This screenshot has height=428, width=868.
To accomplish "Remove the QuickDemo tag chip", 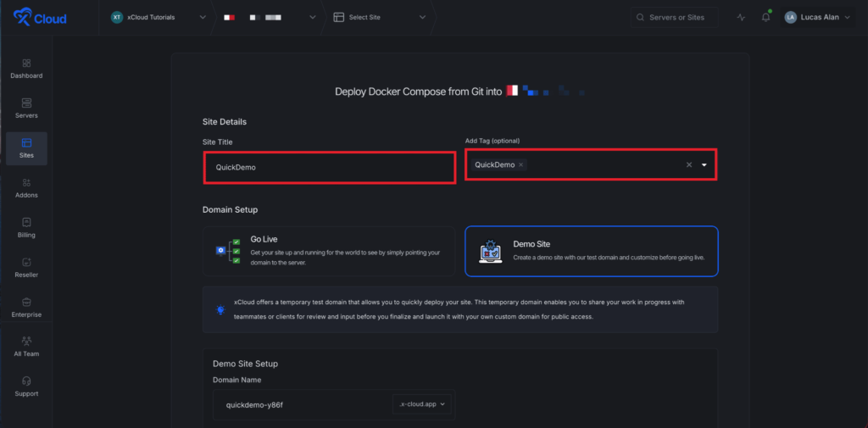I will click(x=520, y=164).
